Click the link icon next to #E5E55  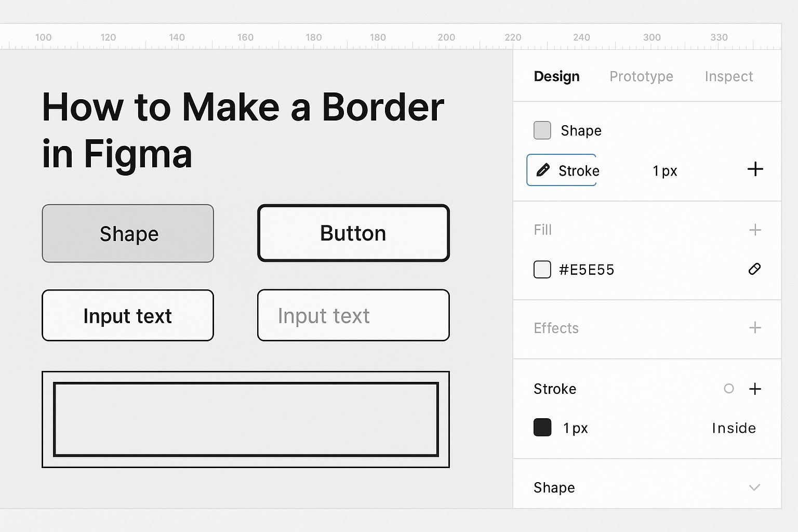pyautogui.click(x=755, y=269)
